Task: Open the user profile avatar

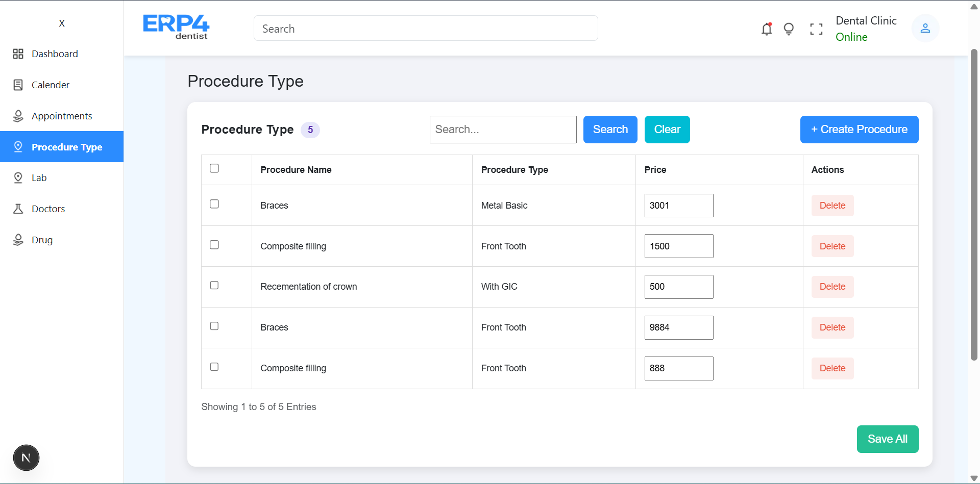Action: (925, 29)
